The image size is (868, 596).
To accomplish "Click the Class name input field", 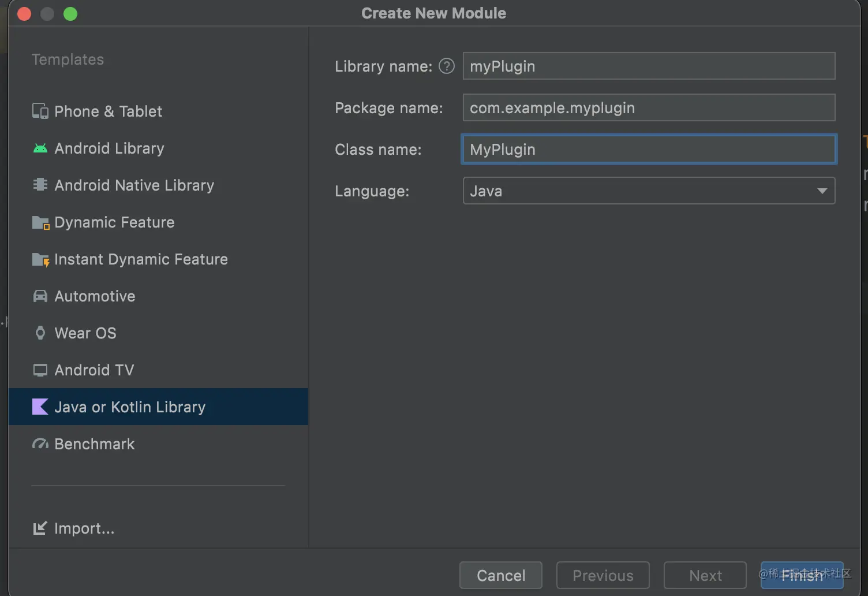I will tap(649, 150).
